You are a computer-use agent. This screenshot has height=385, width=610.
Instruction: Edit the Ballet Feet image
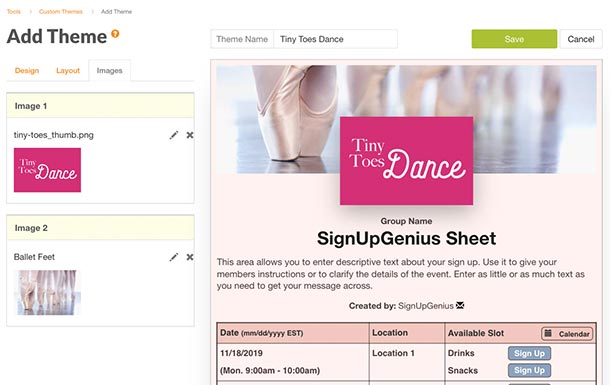coord(174,257)
